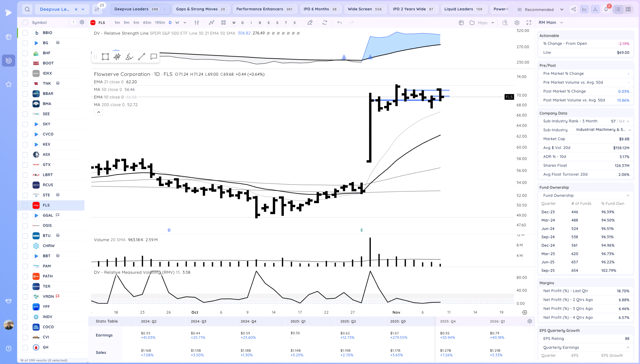Open the comment annotation tool
This screenshot has width=640, height=364.
pos(154,57)
